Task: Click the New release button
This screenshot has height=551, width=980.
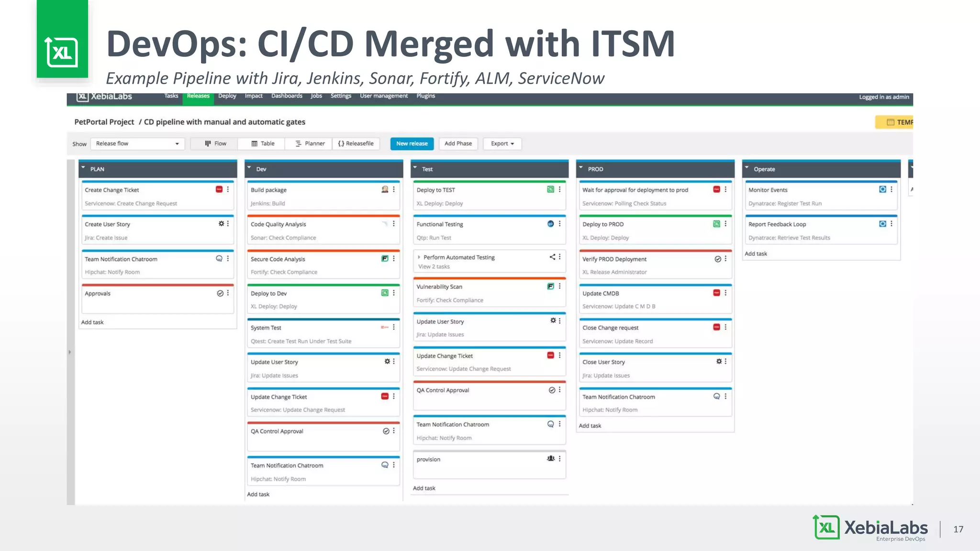Action: point(412,143)
